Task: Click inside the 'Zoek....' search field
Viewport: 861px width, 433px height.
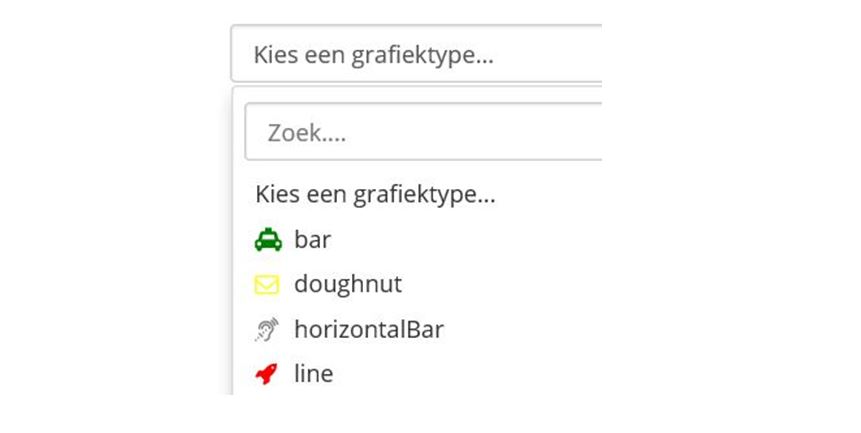Action: 422,132
